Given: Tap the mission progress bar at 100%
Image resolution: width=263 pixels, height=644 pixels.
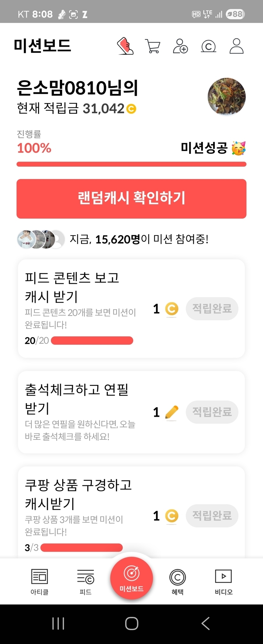Looking at the screenshot, I should 131,164.
